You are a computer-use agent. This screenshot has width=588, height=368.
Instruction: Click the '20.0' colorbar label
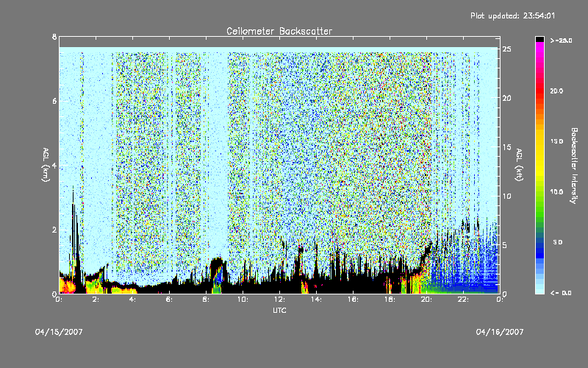click(556, 91)
